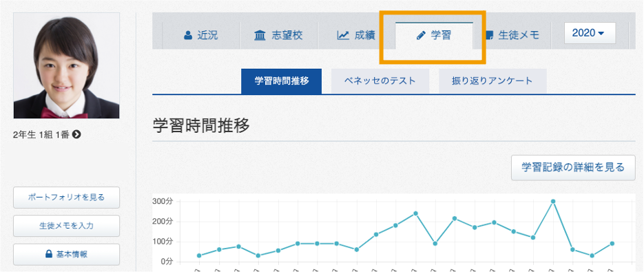Click the 100分 axis label
The image size is (644, 272).
click(163, 242)
